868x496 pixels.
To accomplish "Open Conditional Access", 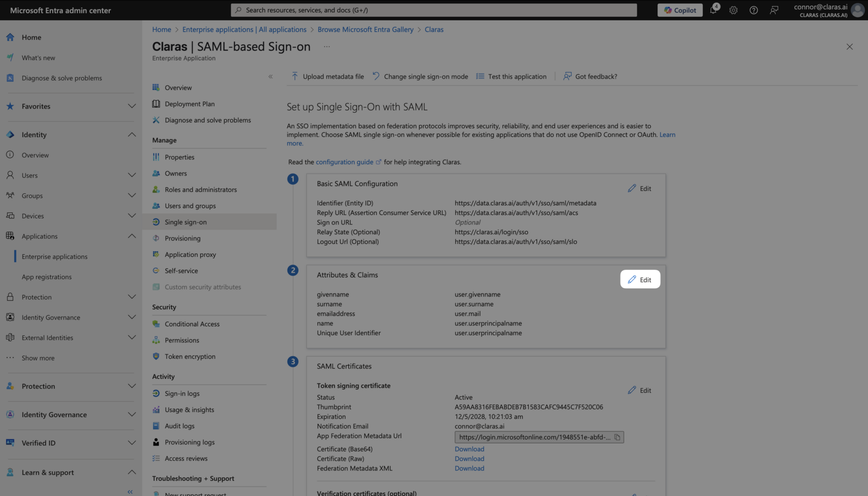I will 192,324.
